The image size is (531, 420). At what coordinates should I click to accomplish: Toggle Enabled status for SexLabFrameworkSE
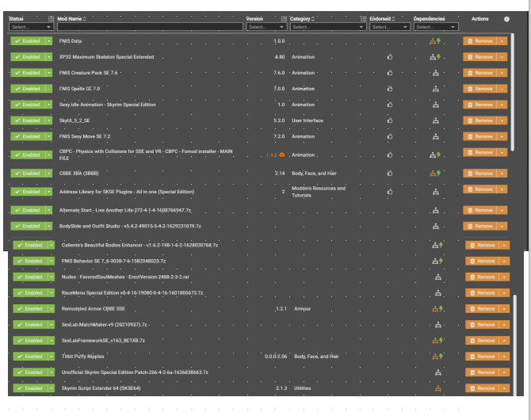pyautogui.click(x=30, y=341)
